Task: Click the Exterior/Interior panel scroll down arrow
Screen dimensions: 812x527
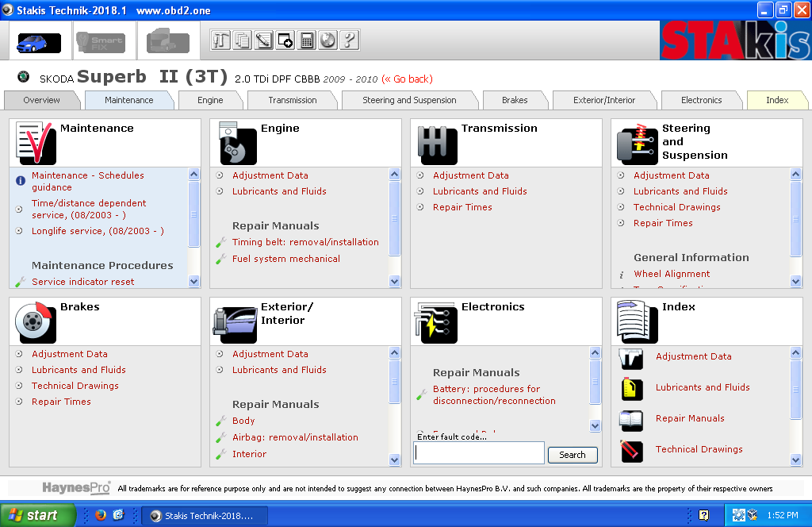Action: tap(395, 460)
